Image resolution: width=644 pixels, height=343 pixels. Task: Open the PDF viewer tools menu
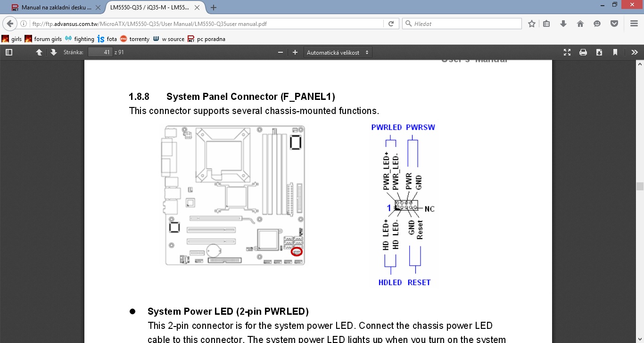635,52
